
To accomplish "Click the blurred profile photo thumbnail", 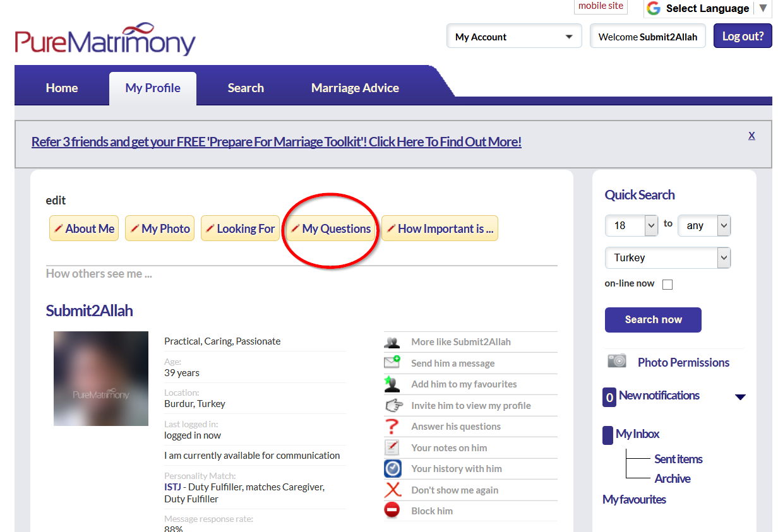I will tap(101, 379).
